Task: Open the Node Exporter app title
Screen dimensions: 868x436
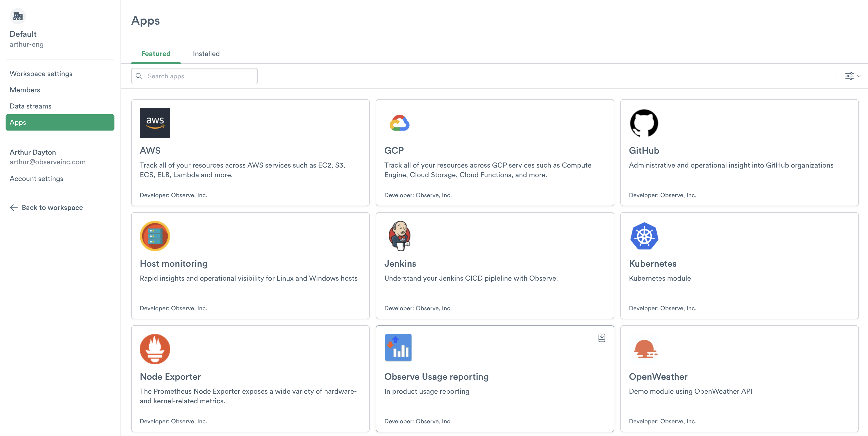Action: [170, 377]
